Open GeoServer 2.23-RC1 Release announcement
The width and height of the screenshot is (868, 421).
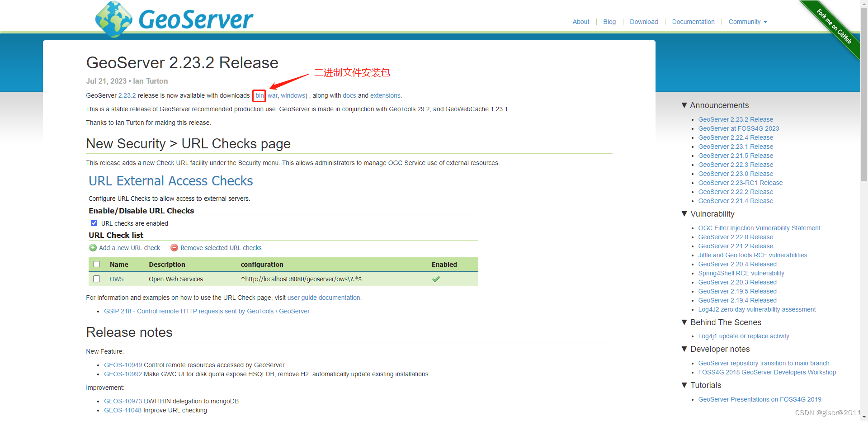pyautogui.click(x=741, y=183)
